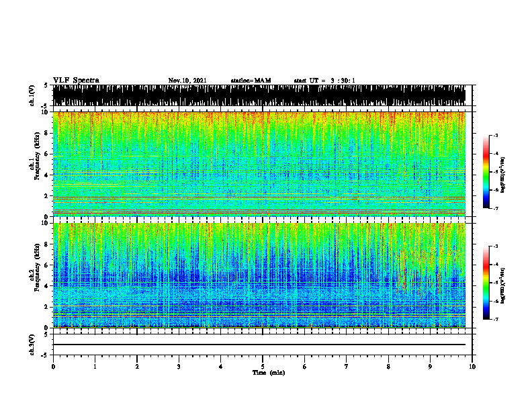This screenshot has width=532, height=411.
Task: Click the "-7" label on ch.2 colorbar
Action: [x=496, y=320]
